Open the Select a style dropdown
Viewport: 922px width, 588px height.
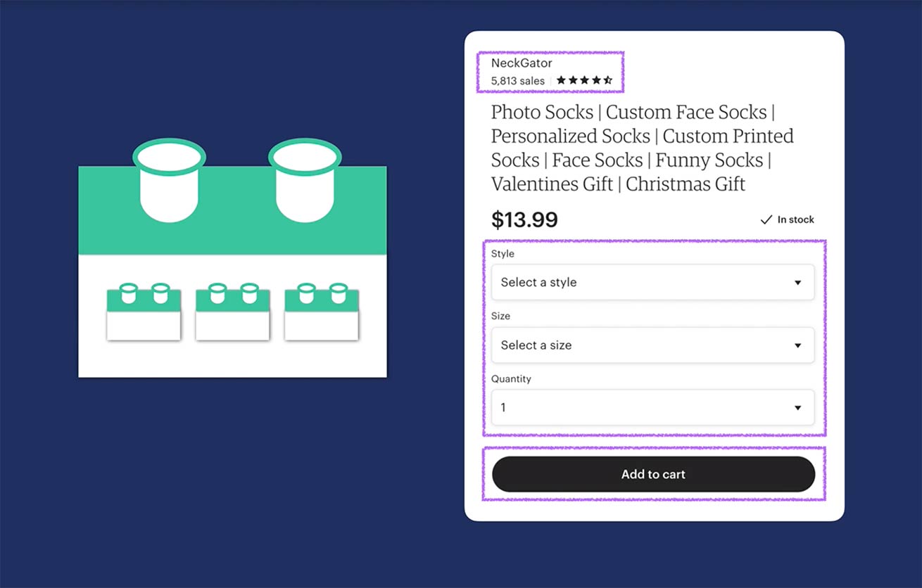pos(653,282)
